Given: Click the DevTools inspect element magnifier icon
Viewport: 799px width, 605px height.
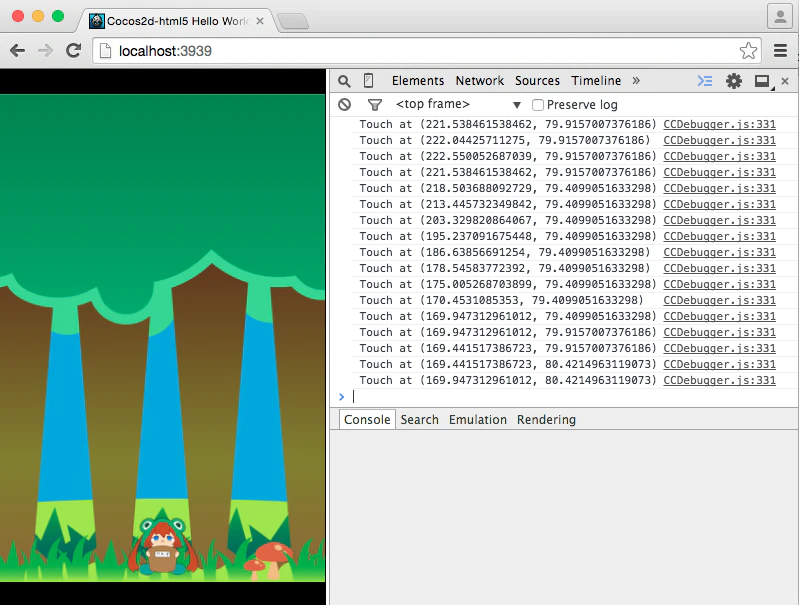Looking at the screenshot, I should point(344,81).
